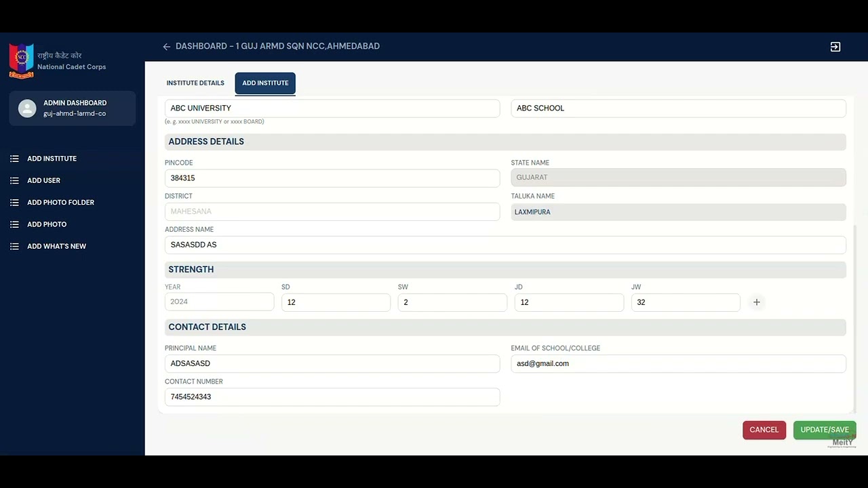Click the SW strength field
The height and width of the screenshot is (488, 868).
(x=453, y=302)
